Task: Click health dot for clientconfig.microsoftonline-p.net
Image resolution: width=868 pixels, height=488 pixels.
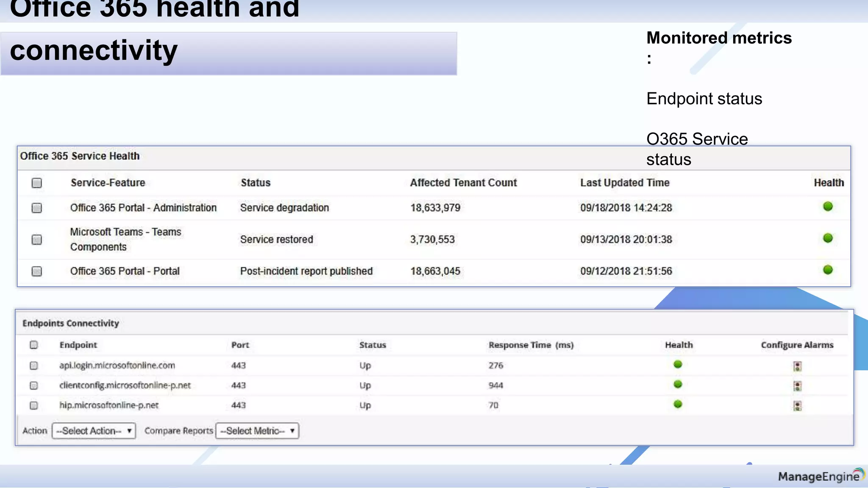Action: [678, 384]
